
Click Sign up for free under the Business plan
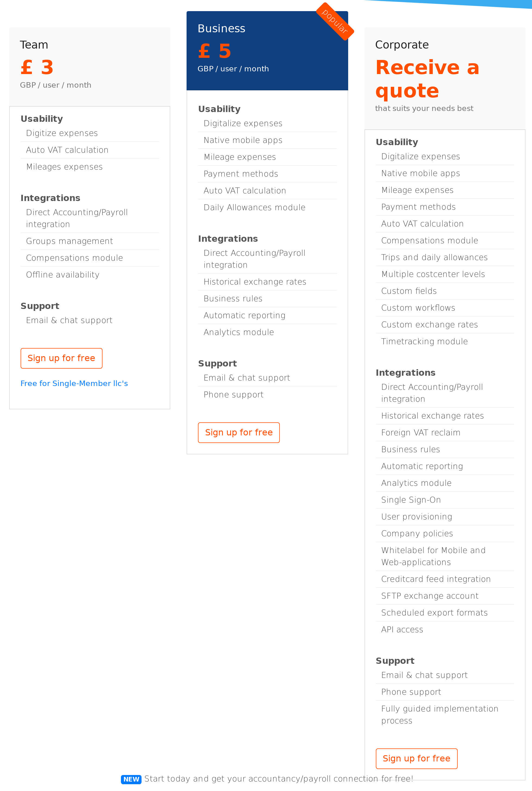tap(239, 432)
